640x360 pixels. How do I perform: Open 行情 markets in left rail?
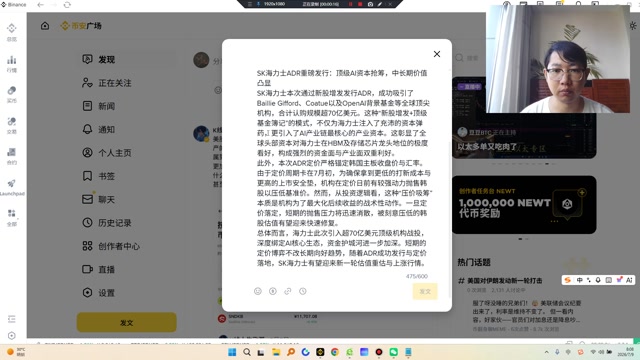tap(11, 64)
